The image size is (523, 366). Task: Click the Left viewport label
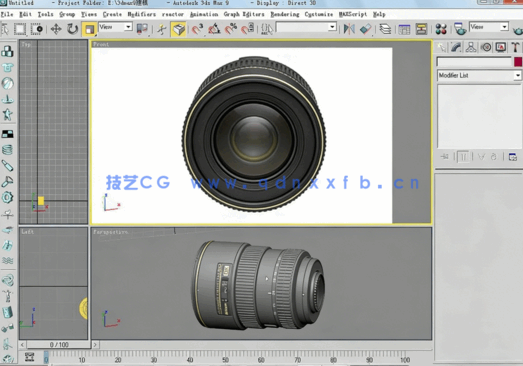(x=28, y=232)
